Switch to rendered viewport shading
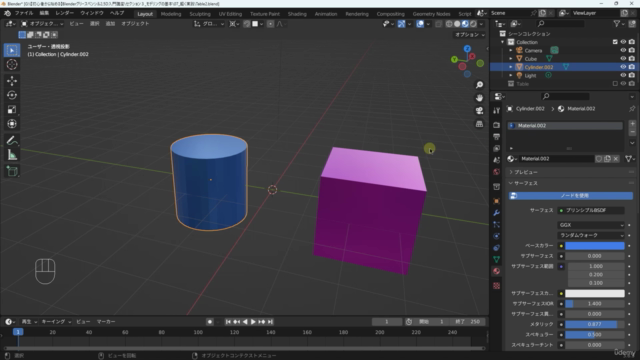This screenshot has width=640, height=360. (x=473, y=24)
